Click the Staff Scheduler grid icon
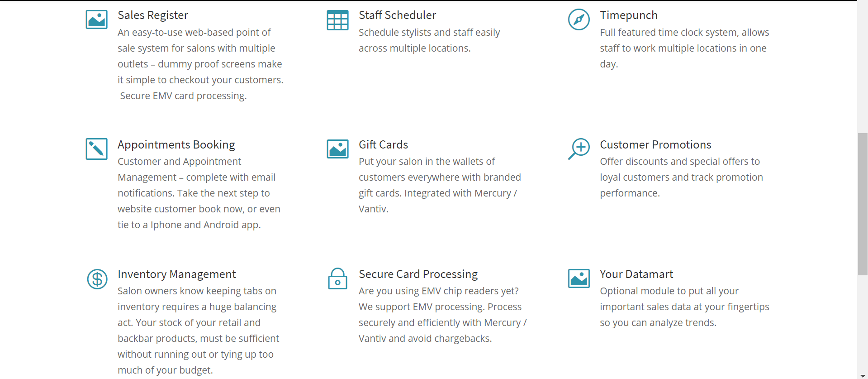The image size is (868, 379). click(337, 20)
